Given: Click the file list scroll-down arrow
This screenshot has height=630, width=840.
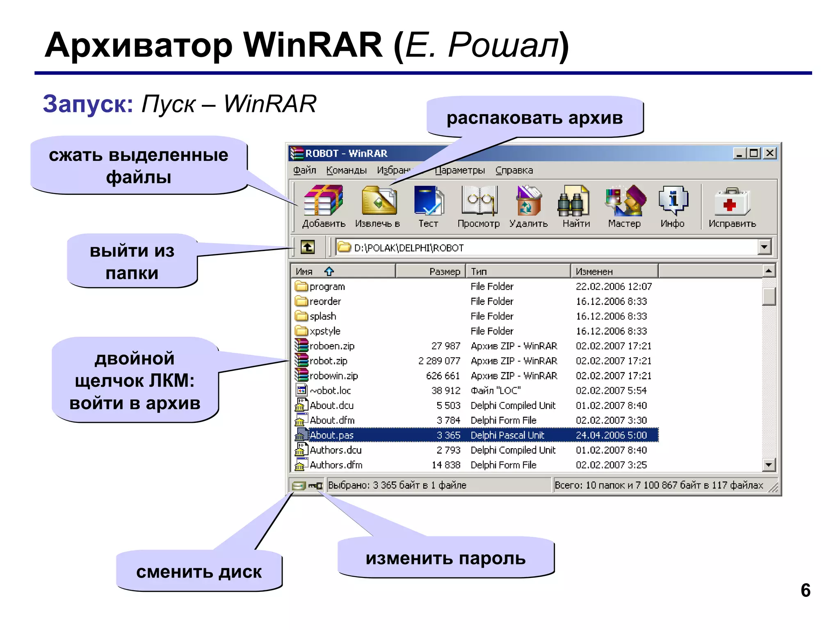Looking at the screenshot, I should pos(769,465).
